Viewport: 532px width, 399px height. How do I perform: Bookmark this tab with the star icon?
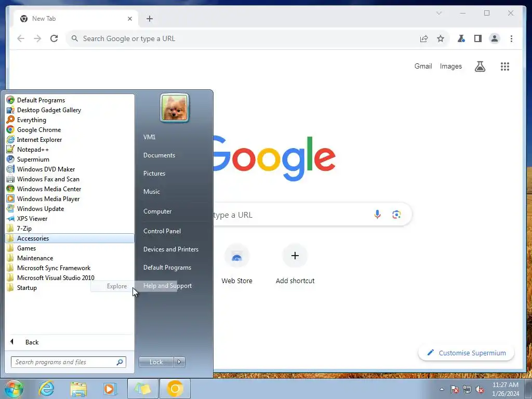click(441, 38)
